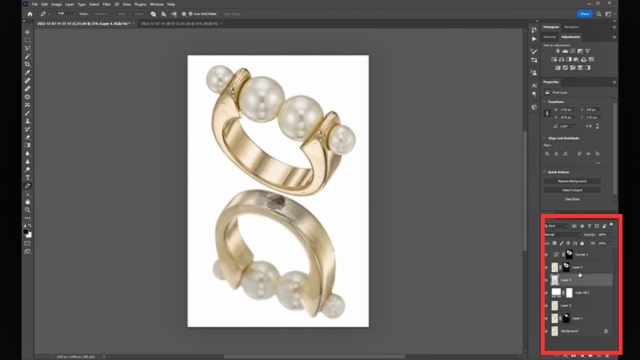This screenshot has width=640, height=360.
Task: Open the Filter menu
Action: point(107,4)
